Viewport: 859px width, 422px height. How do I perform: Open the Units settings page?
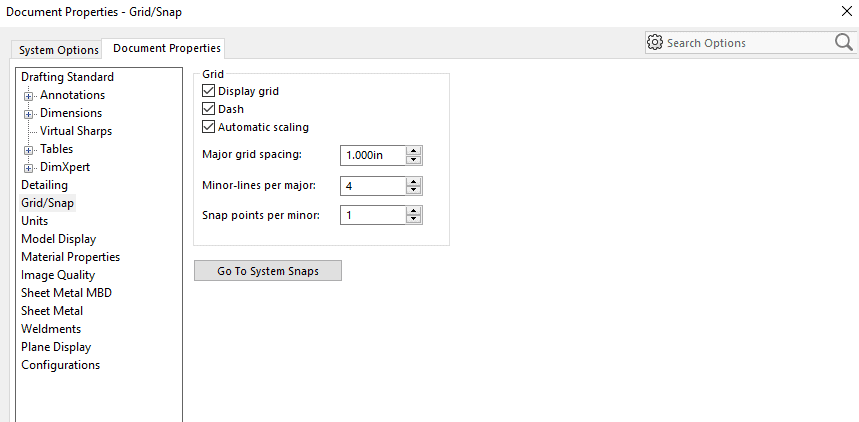(35, 221)
